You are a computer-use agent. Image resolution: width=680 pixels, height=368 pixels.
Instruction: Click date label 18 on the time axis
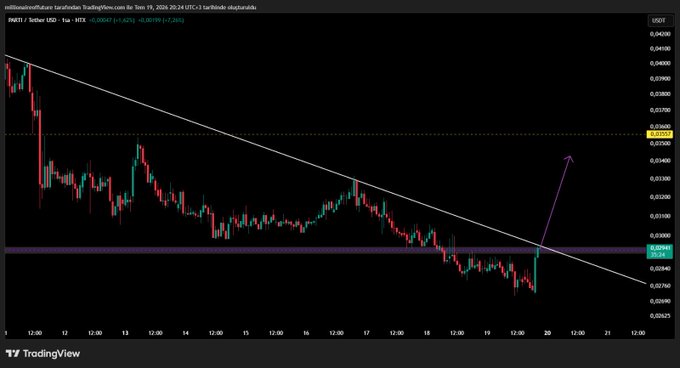click(427, 333)
